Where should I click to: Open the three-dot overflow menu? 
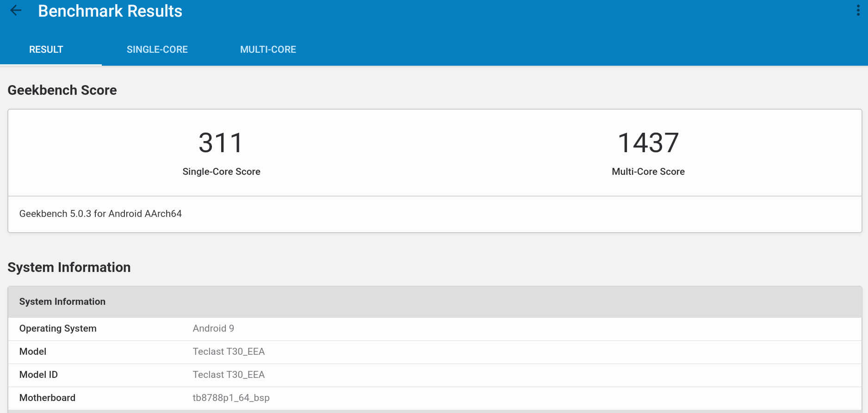point(858,11)
